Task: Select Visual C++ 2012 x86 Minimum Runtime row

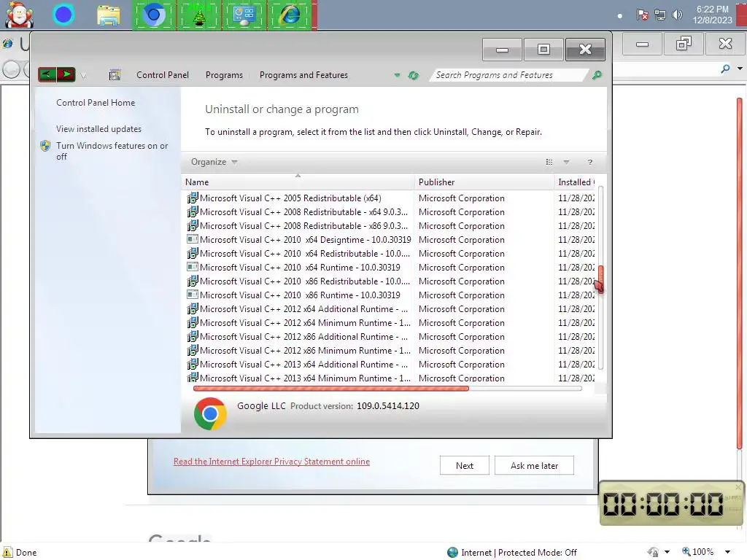Action: [391, 350]
